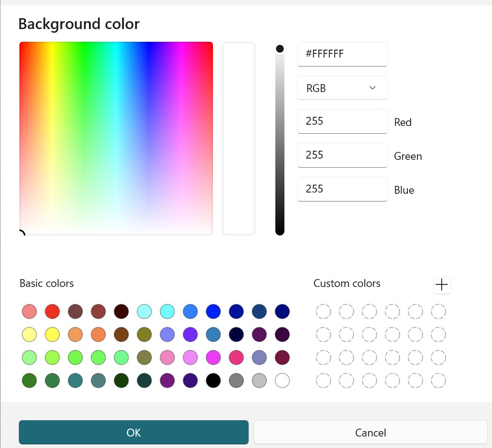Click the Red value input field

coord(343,121)
